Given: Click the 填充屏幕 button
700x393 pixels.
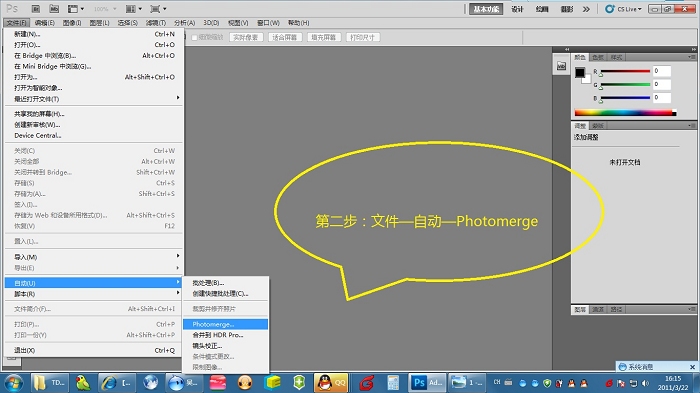Looking at the screenshot, I should pos(324,38).
